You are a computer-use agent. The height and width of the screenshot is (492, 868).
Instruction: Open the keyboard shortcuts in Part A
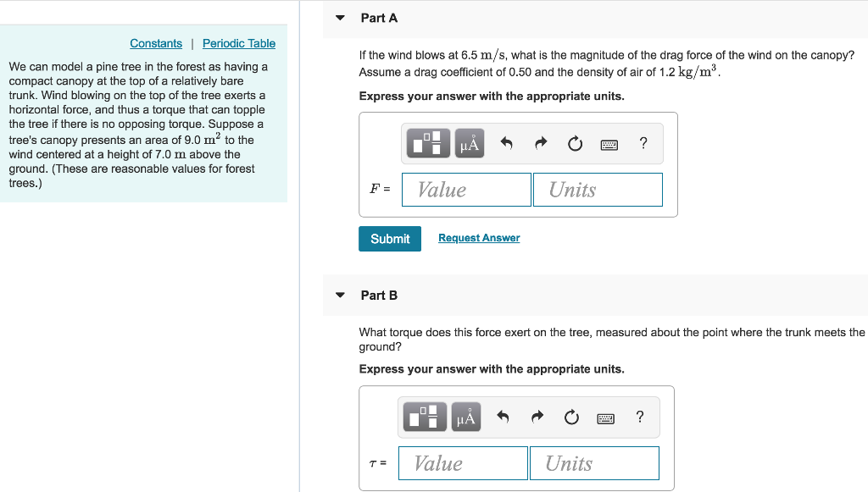click(609, 143)
